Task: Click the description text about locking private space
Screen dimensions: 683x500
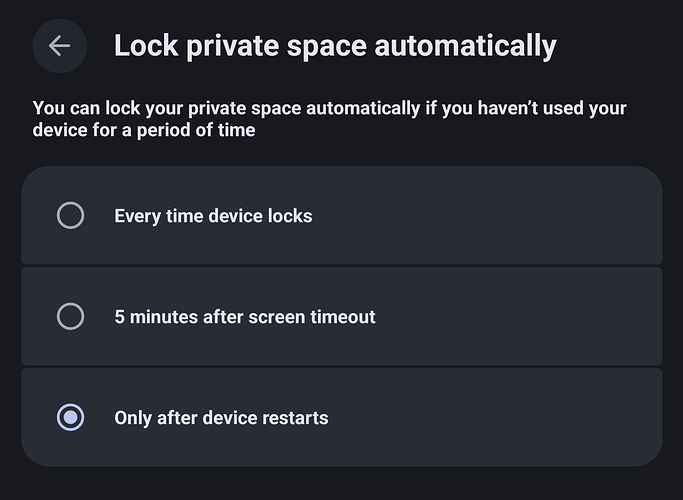Action: tap(329, 108)
